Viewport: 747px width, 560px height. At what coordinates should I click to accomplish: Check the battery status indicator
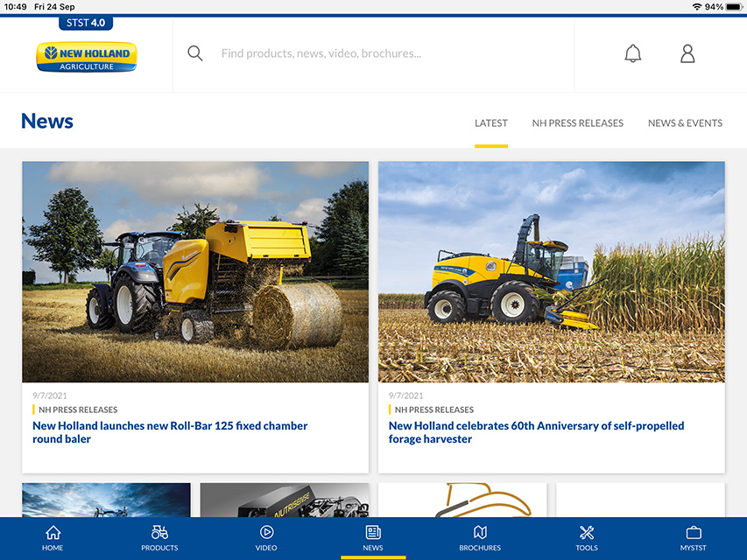pyautogui.click(x=734, y=7)
